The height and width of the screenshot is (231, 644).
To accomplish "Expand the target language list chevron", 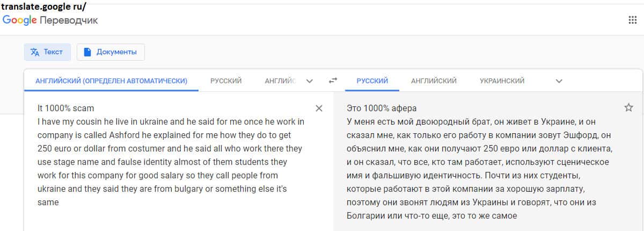I will [x=559, y=81].
